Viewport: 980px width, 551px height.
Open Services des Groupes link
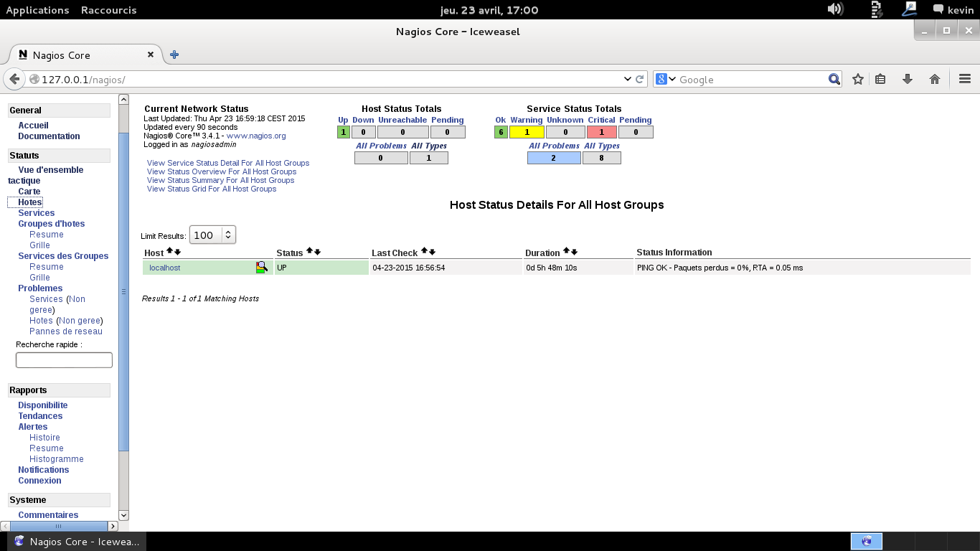pyautogui.click(x=63, y=256)
